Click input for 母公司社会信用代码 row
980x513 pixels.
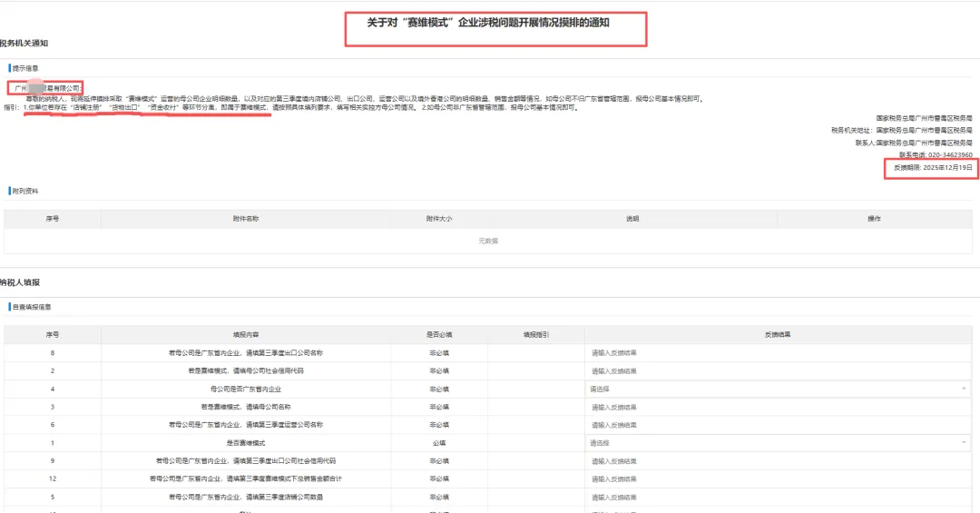(779, 371)
